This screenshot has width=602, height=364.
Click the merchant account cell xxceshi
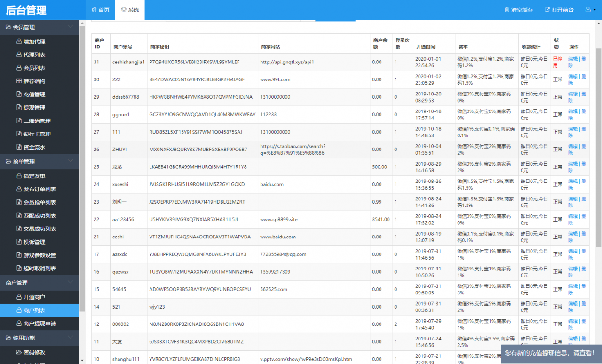120,184
